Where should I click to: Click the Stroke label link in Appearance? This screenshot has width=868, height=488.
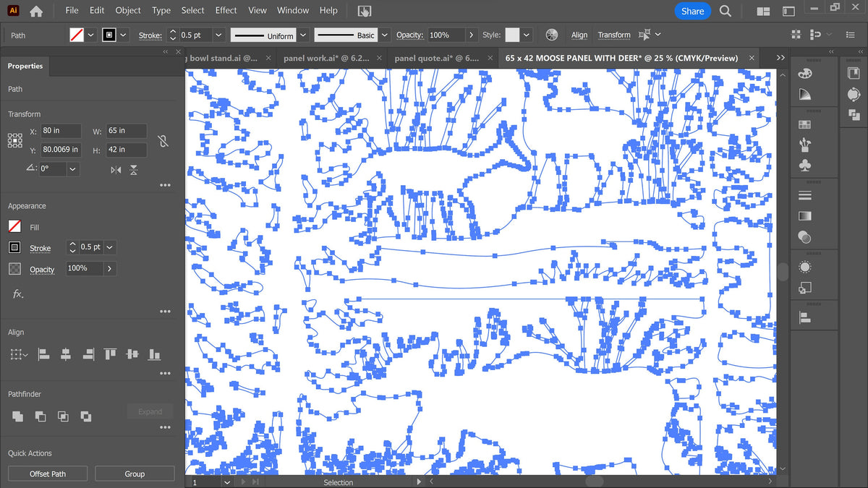point(40,248)
